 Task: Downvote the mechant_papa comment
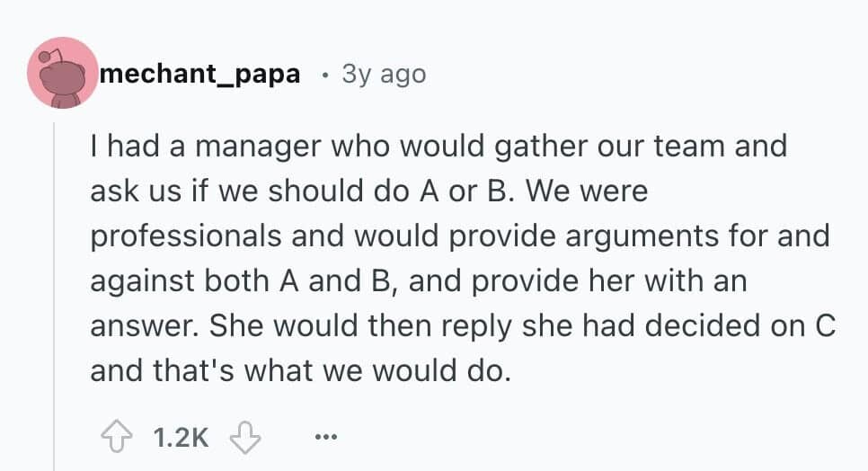(244, 438)
